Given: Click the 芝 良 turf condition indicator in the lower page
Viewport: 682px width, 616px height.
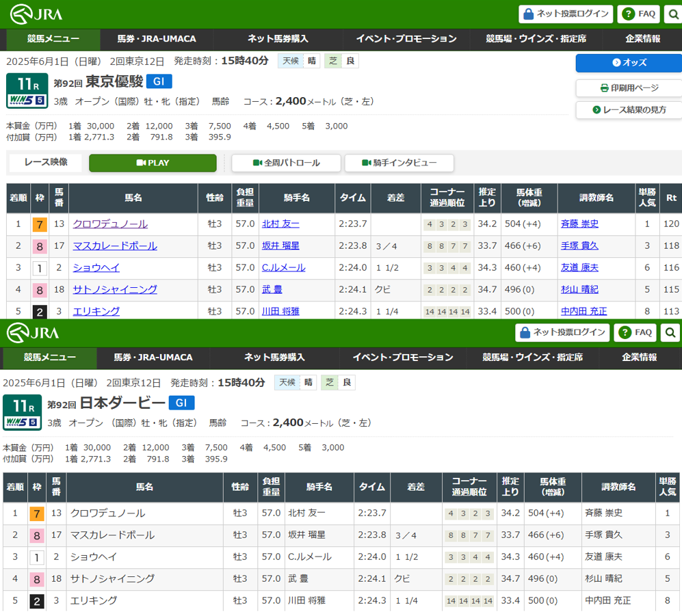Looking at the screenshot, I should (338, 383).
